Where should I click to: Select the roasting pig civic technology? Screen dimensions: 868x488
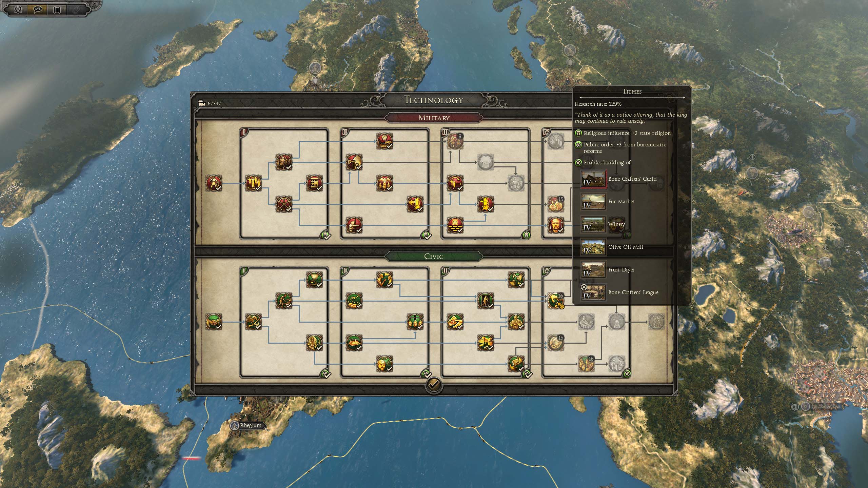click(x=354, y=343)
